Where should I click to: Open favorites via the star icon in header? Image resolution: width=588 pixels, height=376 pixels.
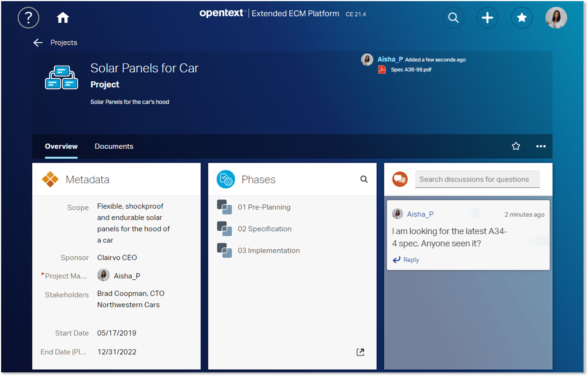coord(522,18)
